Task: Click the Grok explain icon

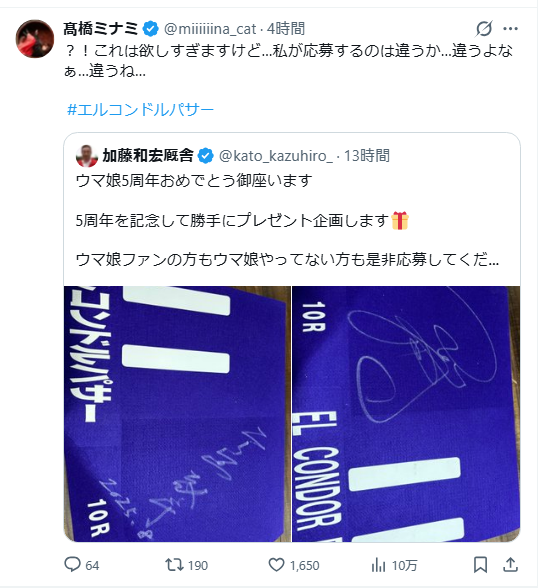Action: click(x=484, y=28)
